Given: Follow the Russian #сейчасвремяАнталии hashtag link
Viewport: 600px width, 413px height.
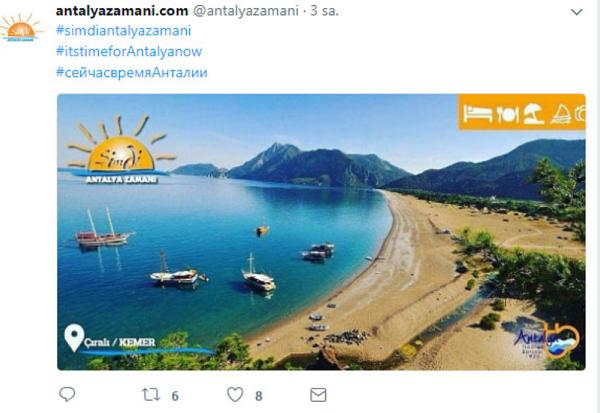Looking at the screenshot, I should 132,72.
